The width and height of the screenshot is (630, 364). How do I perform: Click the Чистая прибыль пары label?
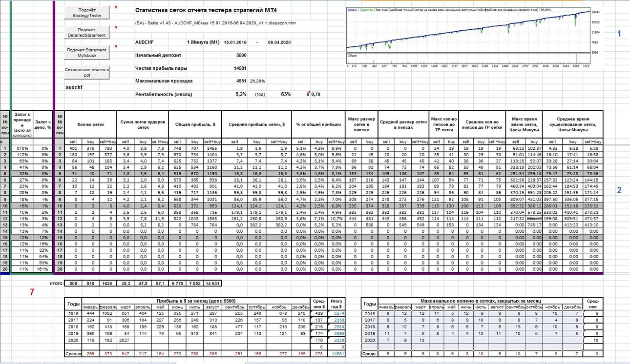click(161, 68)
